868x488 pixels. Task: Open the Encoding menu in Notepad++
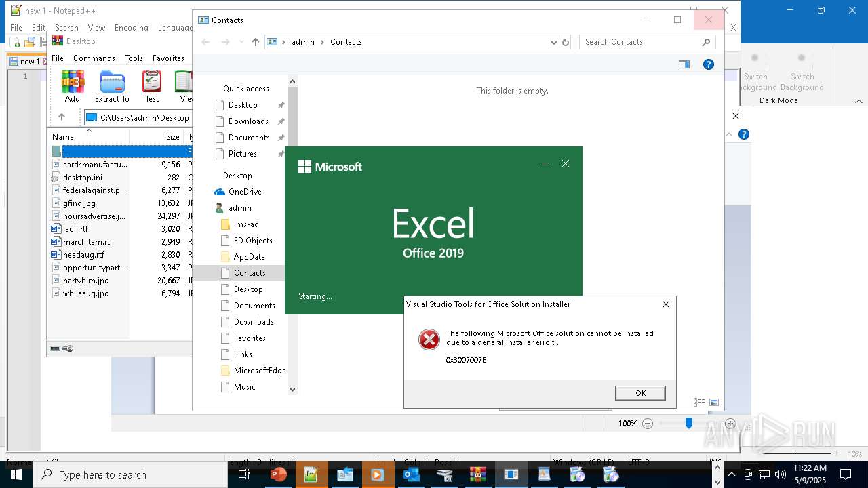point(131,28)
